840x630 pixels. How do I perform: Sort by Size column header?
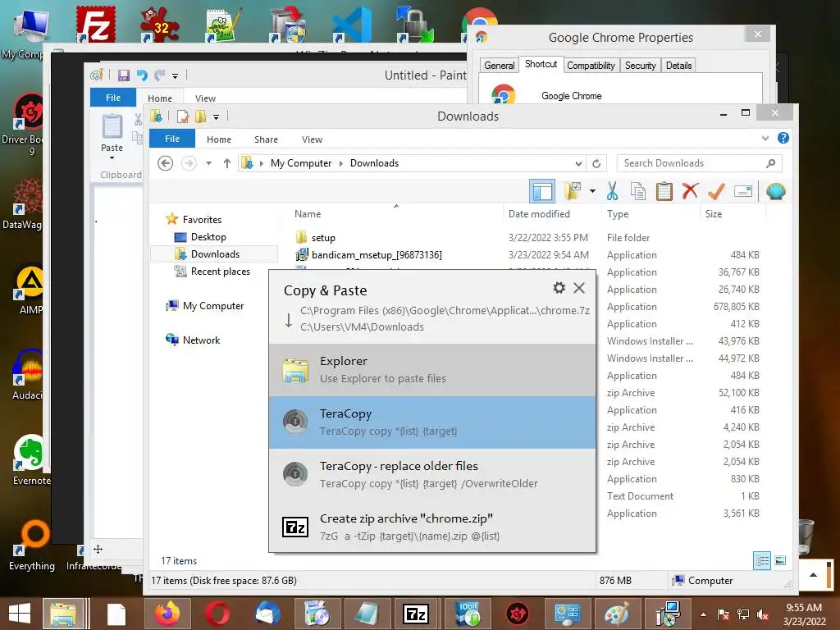[714, 214]
